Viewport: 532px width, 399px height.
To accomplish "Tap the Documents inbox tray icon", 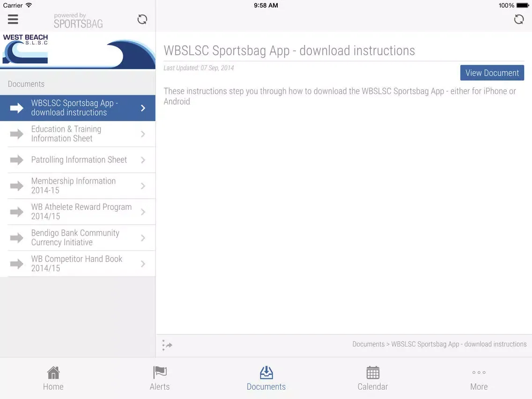I will pos(266,372).
